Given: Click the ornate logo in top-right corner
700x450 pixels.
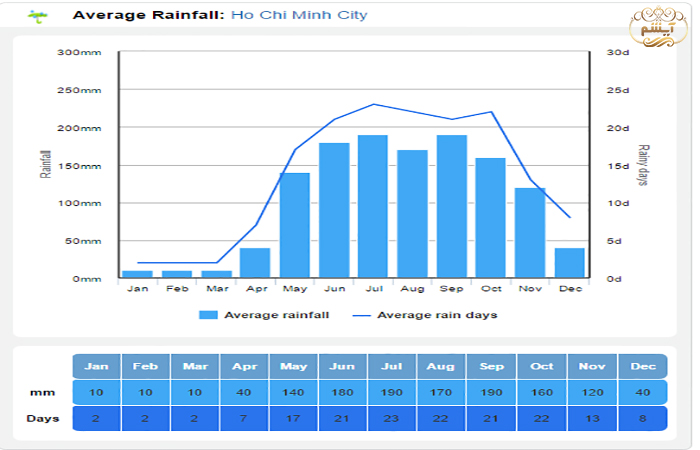Looking at the screenshot, I should point(663,30).
